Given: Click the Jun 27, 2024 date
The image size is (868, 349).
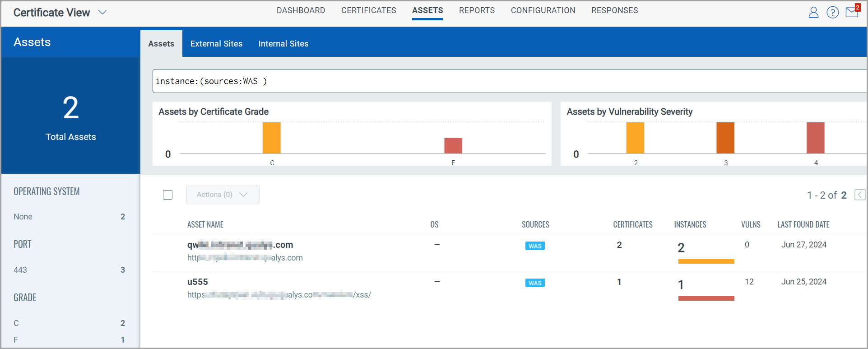Looking at the screenshot, I should click(x=804, y=245).
